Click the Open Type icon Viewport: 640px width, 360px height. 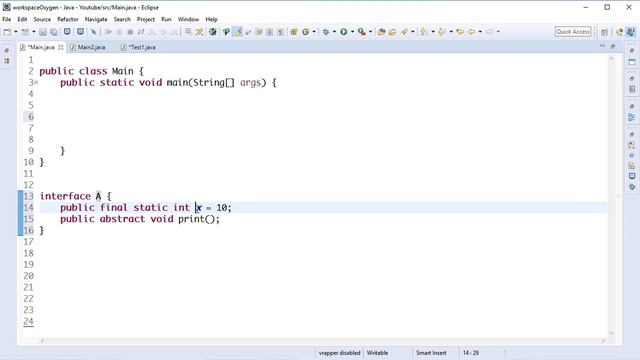[381, 32]
